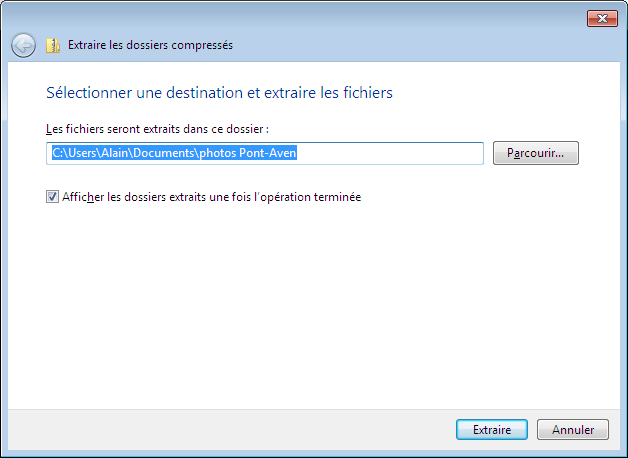Click the gray footer area left of Extraire
Viewport: 628px width, 458px height.
coord(230,430)
